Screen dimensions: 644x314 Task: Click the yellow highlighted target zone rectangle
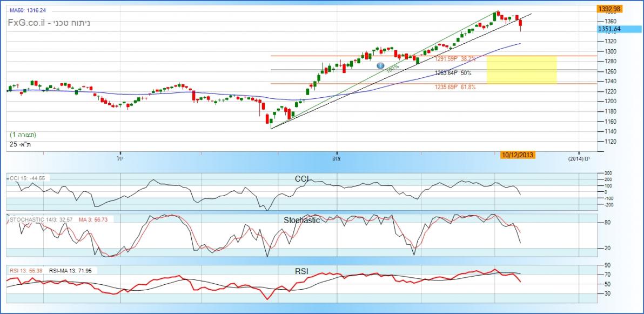point(521,70)
